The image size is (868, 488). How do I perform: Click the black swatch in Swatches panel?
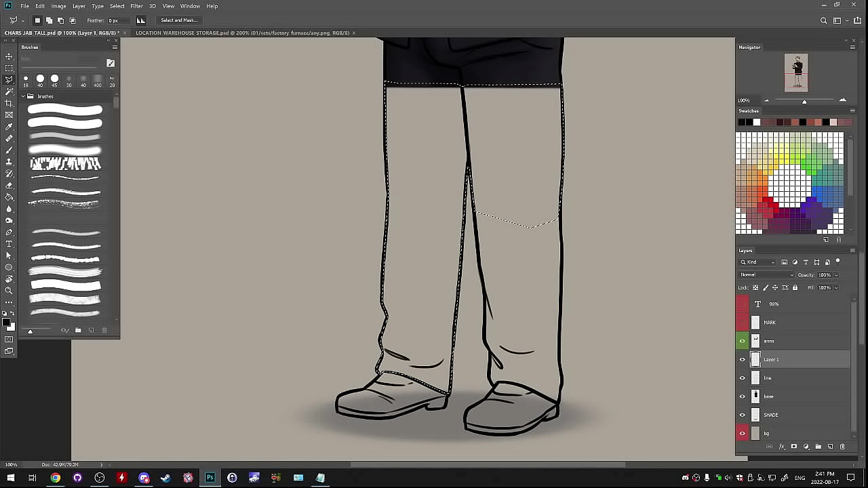(741, 122)
